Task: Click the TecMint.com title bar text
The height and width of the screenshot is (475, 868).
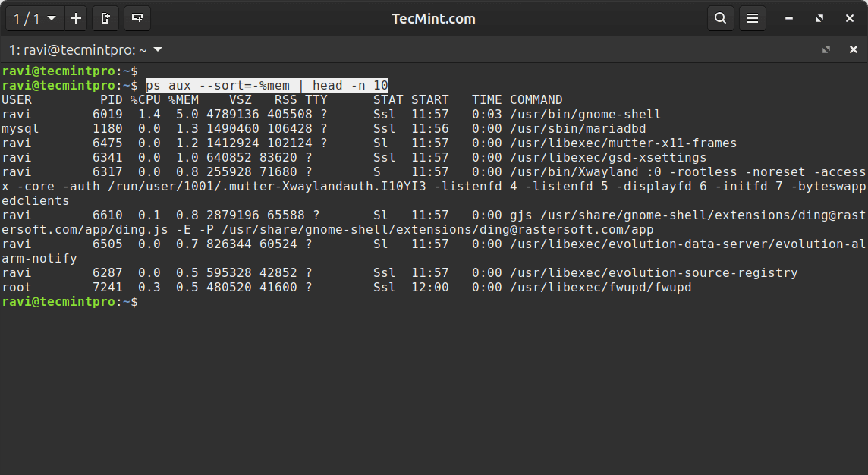Action: point(433,17)
